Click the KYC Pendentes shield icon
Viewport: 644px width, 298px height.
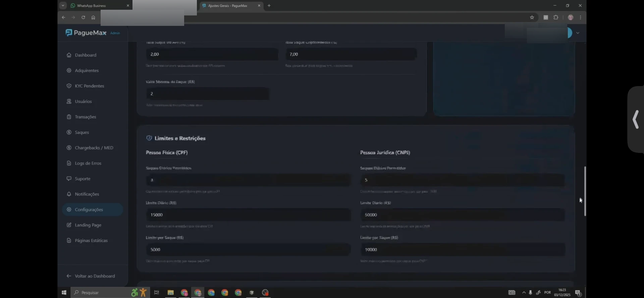pyautogui.click(x=69, y=86)
